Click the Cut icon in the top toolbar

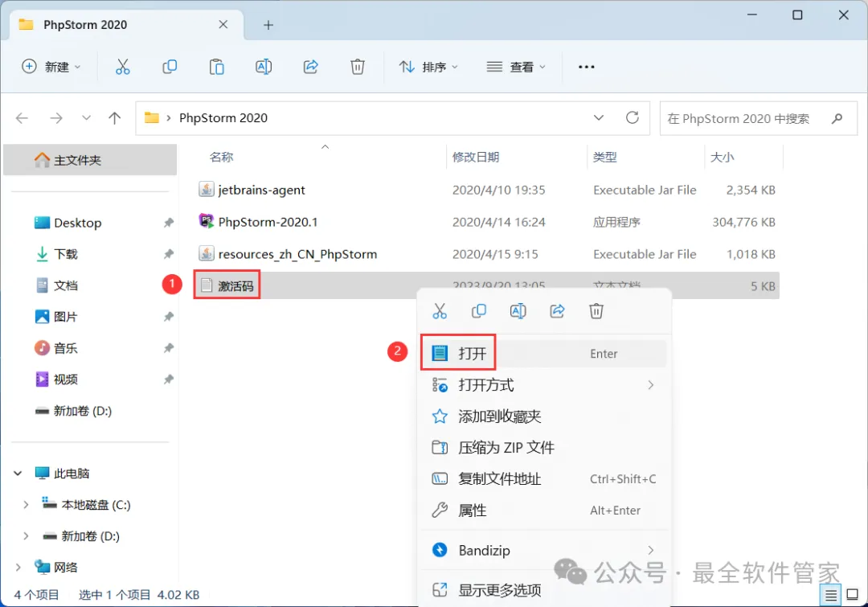pyautogui.click(x=122, y=67)
